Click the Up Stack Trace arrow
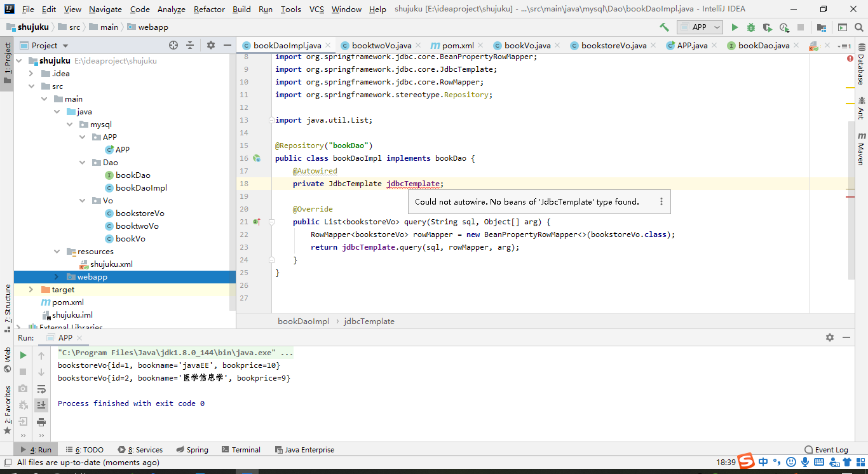This screenshot has height=474, width=868. pyautogui.click(x=41, y=355)
